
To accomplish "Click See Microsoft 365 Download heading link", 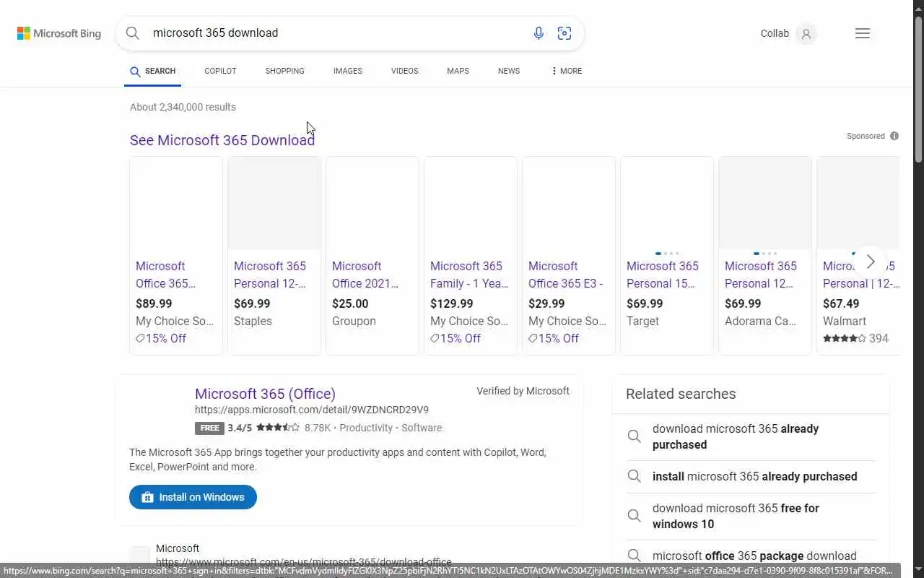I will coord(222,140).
